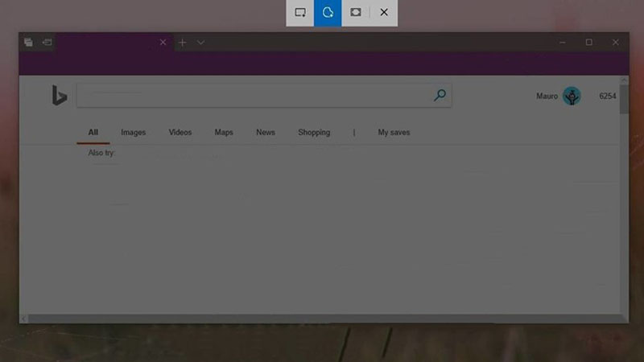
Task: Open the tabs you've set aside icon
Action: pos(29,43)
